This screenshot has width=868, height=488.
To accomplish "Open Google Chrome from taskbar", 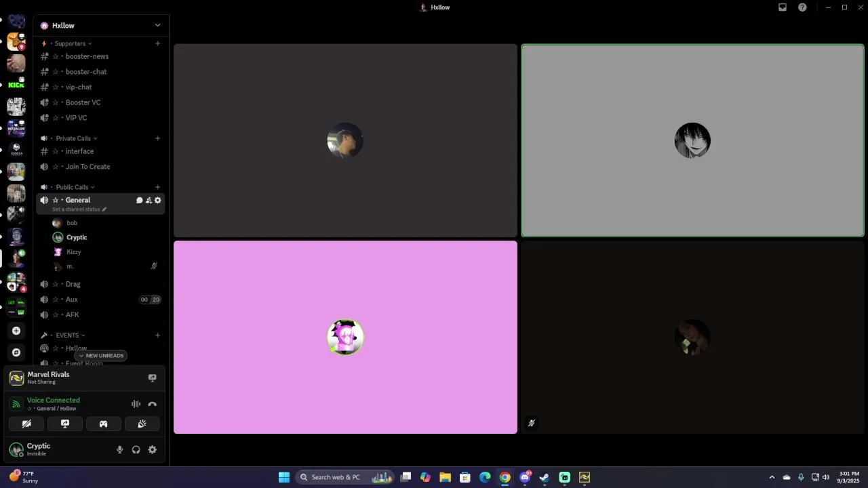I will [505, 477].
